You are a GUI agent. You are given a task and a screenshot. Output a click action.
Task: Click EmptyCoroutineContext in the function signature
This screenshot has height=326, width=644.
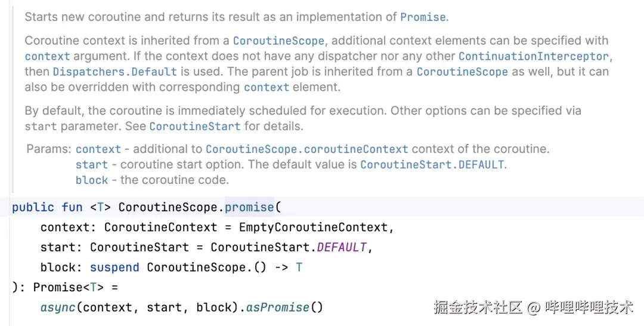[x=313, y=227]
